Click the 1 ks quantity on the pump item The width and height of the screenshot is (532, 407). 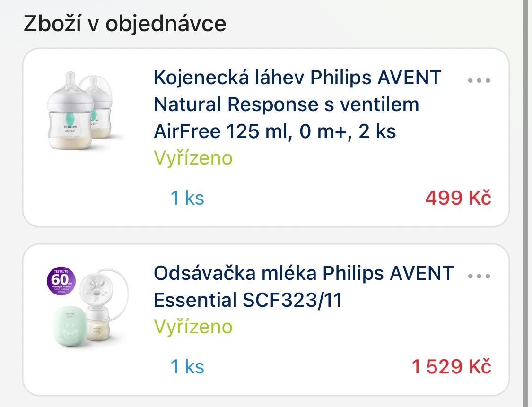click(x=187, y=366)
